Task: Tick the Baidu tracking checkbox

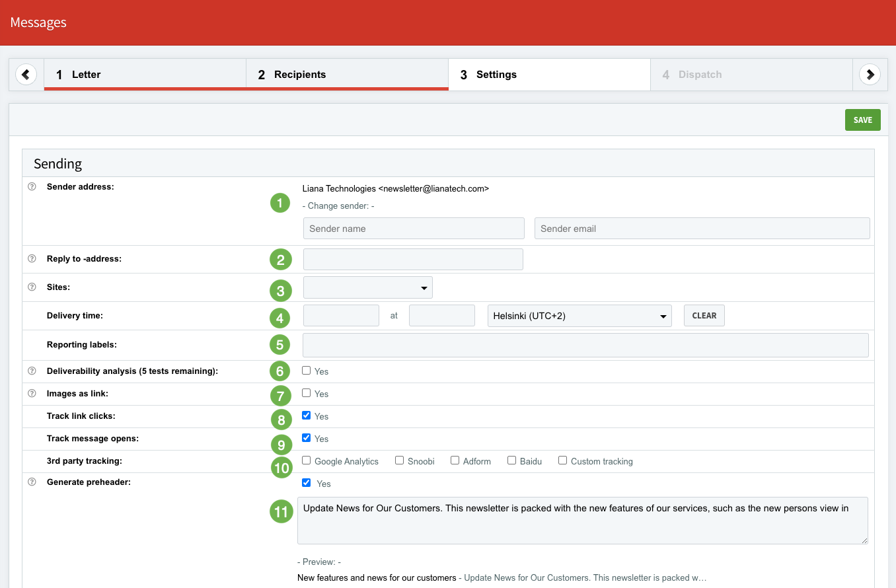Action: [x=511, y=460]
